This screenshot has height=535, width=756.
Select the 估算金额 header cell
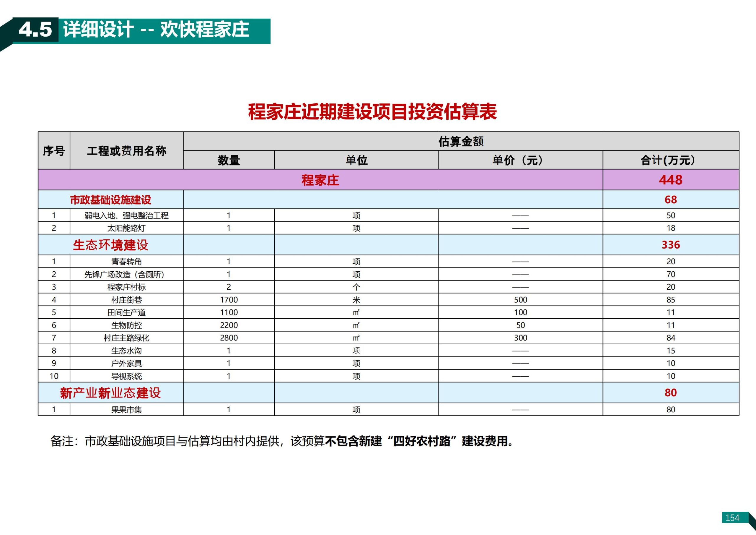tap(461, 141)
